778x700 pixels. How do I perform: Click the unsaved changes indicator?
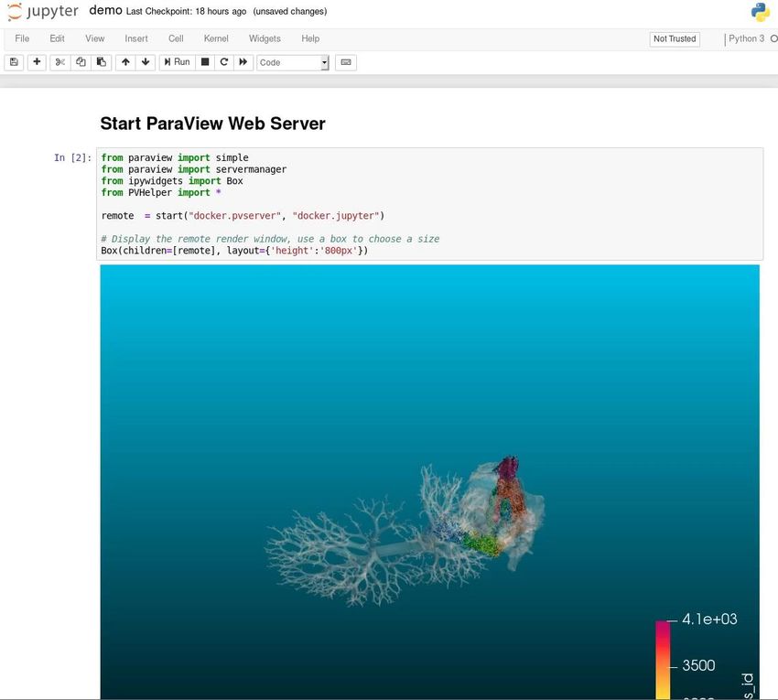click(290, 11)
